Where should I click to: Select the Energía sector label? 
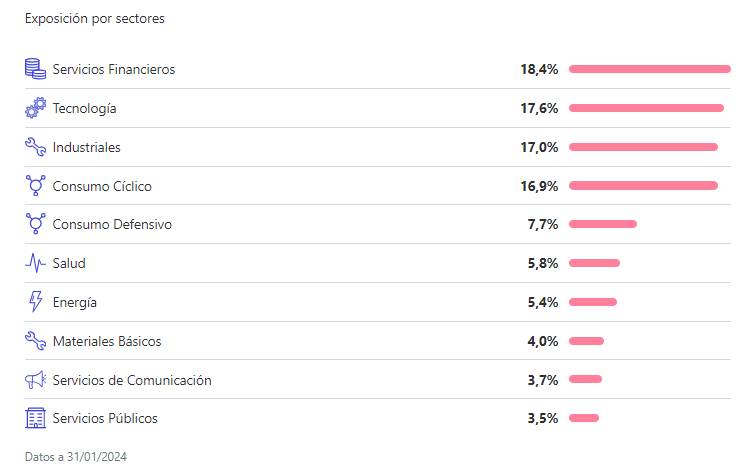tap(75, 303)
